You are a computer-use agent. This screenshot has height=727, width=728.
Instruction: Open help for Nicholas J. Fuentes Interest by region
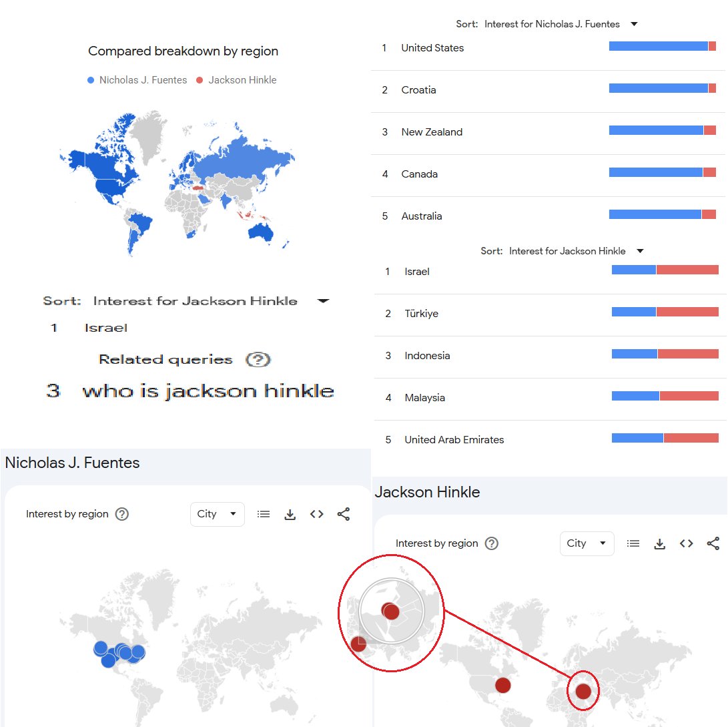coord(121,514)
